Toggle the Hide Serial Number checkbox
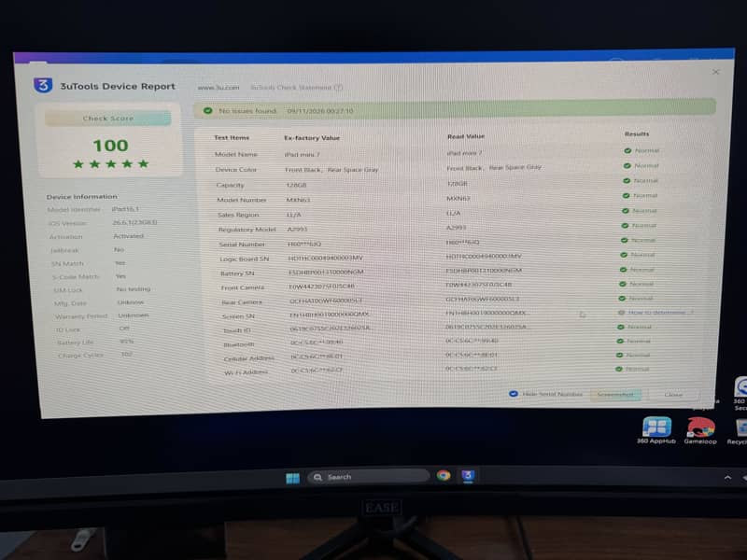Screen dimensions: 747x560 click(513, 394)
